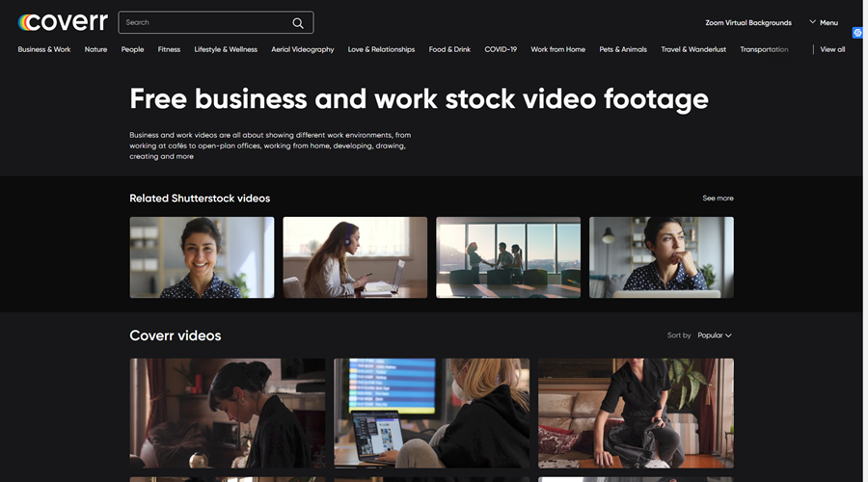
Task: Click the blue extension icon at right edge
Action: pos(857,33)
